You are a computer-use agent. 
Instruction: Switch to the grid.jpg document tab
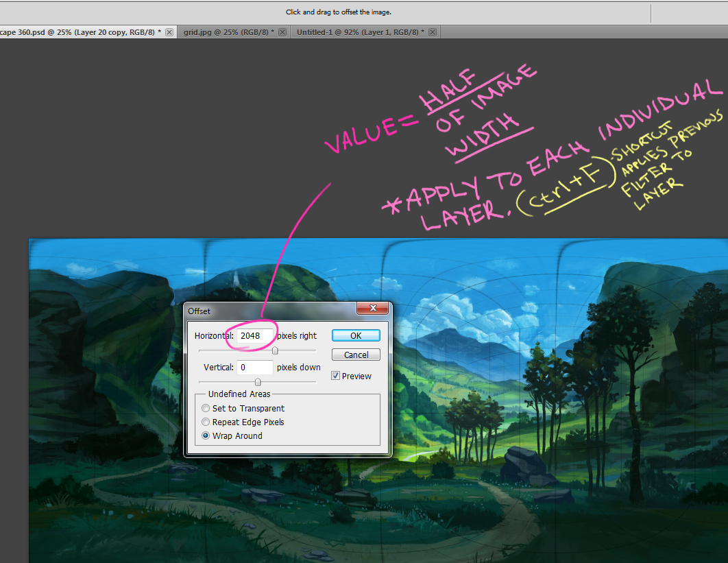(x=228, y=32)
